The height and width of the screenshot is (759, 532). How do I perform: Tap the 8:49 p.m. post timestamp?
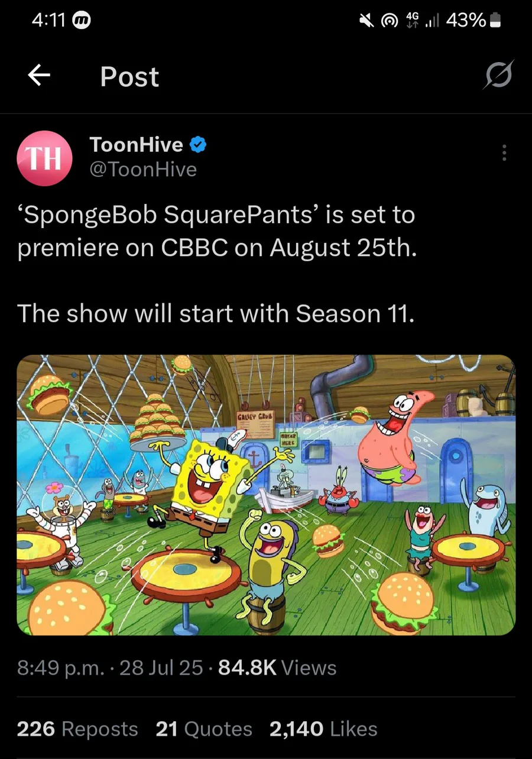[x=61, y=668]
